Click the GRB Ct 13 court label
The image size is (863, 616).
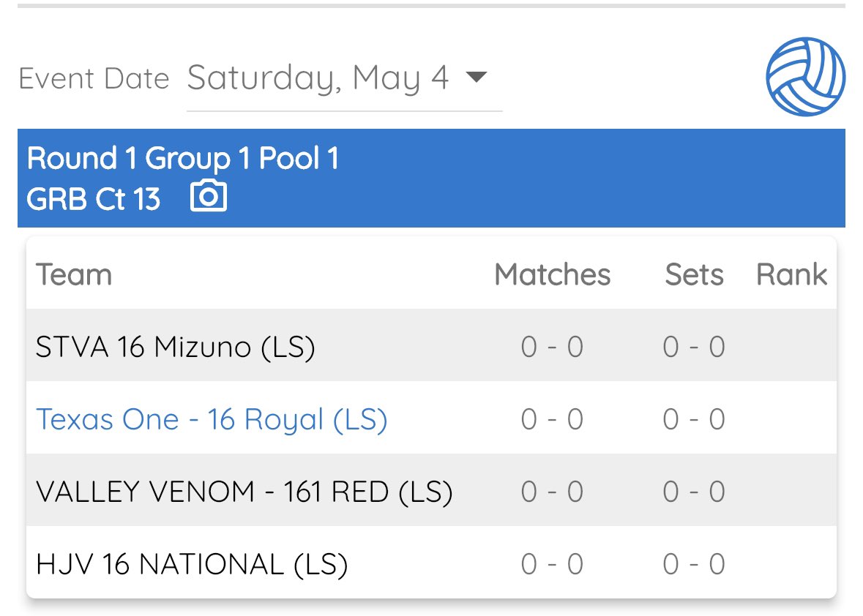click(x=94, y=199)
